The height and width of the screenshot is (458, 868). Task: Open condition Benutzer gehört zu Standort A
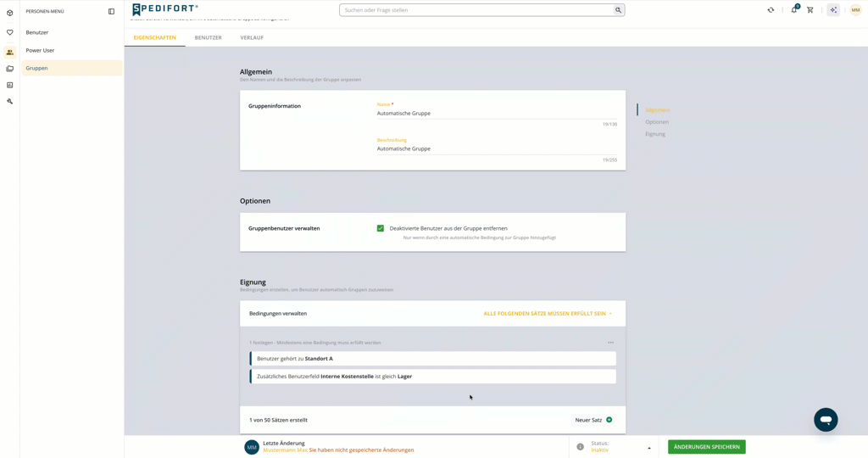[x=433, y=358]
